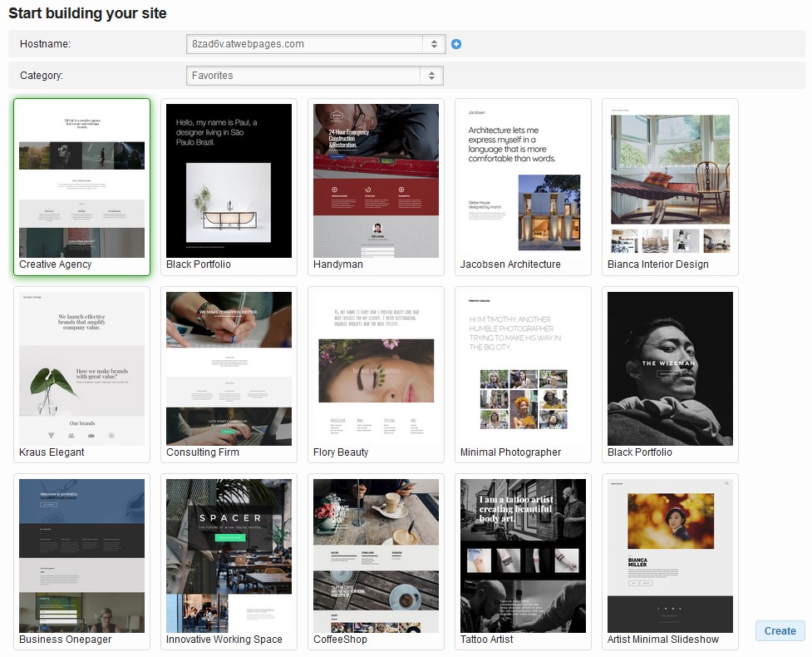Pick the Tattoo Artist template
Image resolution: width=812 pixels, height=657 pixels.
[x=523, y=556]
